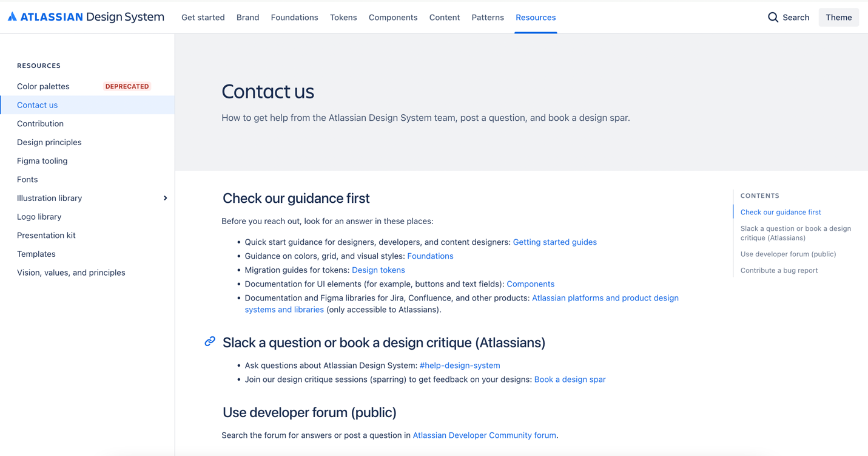Image resolution: width=868 pixels, height=456 pixels.
Task: Open the Figma tooling sidebar entry
Action: 42,160
